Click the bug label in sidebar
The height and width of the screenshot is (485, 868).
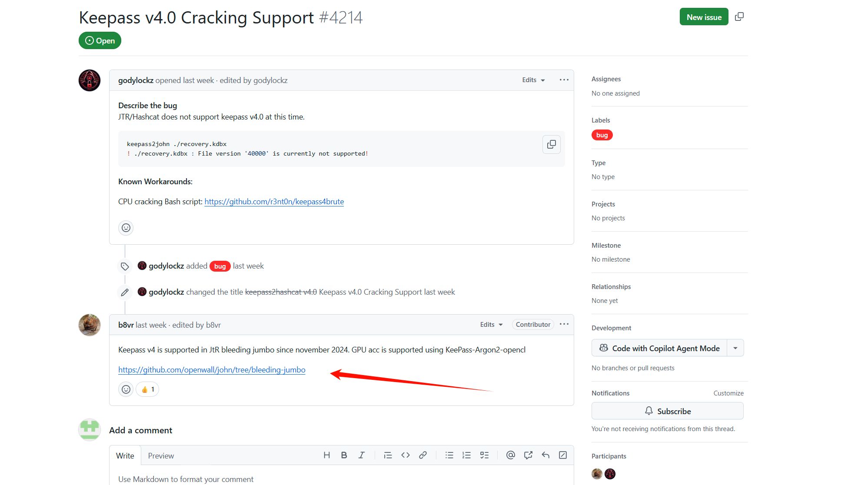(x=602, y=135)
